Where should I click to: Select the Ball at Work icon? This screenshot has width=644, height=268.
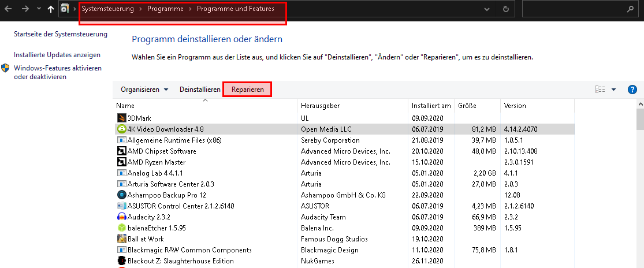pos(121,239)
